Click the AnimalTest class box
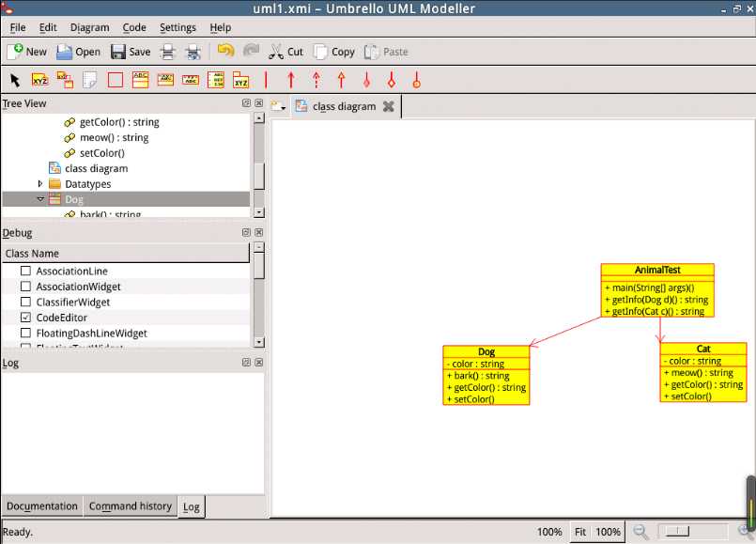The image size is (756, 544). point(657,289)
